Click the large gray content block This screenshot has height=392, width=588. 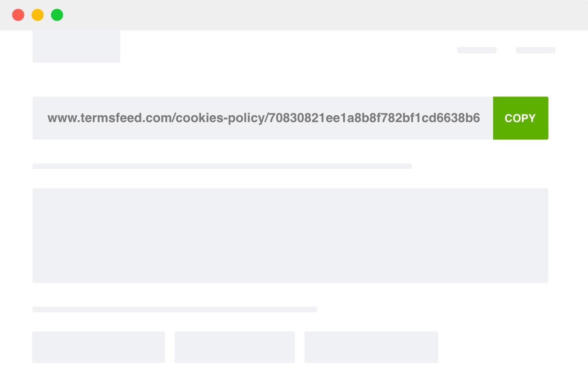(x=290, y=235)
